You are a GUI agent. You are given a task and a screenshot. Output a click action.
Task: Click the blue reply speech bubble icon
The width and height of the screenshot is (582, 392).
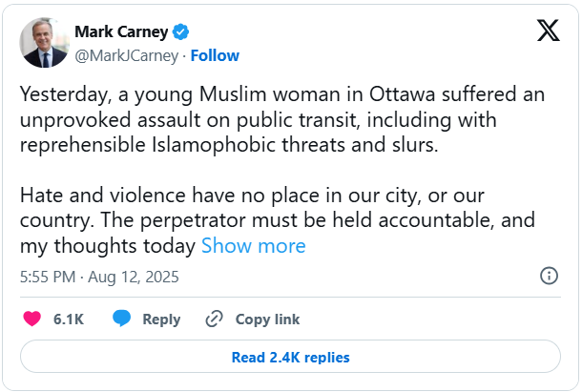pyautogui.click(x=122, y=320)
